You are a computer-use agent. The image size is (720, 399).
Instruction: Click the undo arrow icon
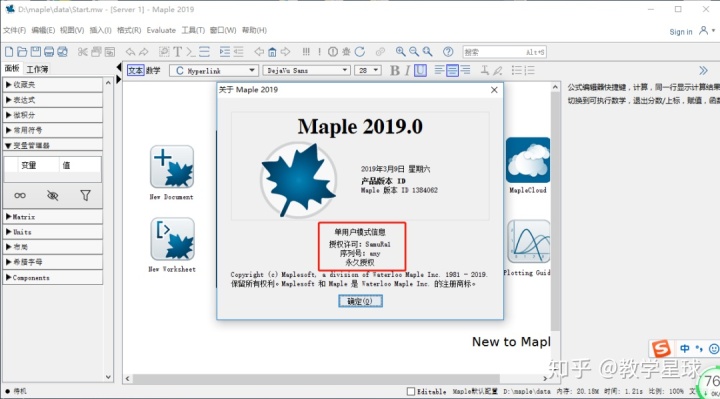tap(130, 51)
